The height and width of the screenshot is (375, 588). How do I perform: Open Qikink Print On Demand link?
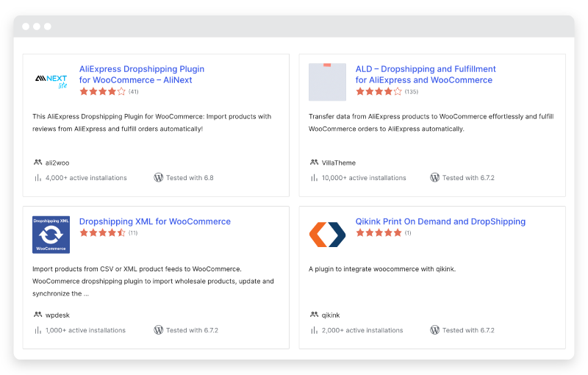point(440,221)
